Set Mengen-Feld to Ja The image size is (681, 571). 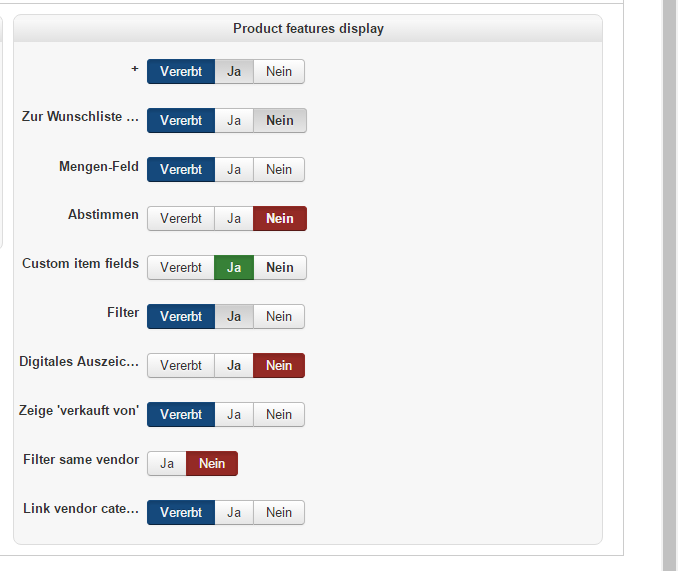pyautogui.click(x=234, y=170)
